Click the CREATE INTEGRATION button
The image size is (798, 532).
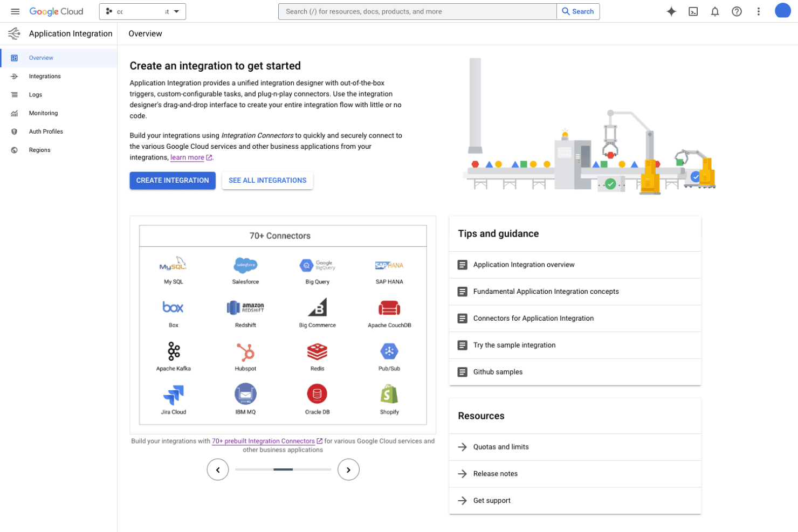click(x=173, y=181)
